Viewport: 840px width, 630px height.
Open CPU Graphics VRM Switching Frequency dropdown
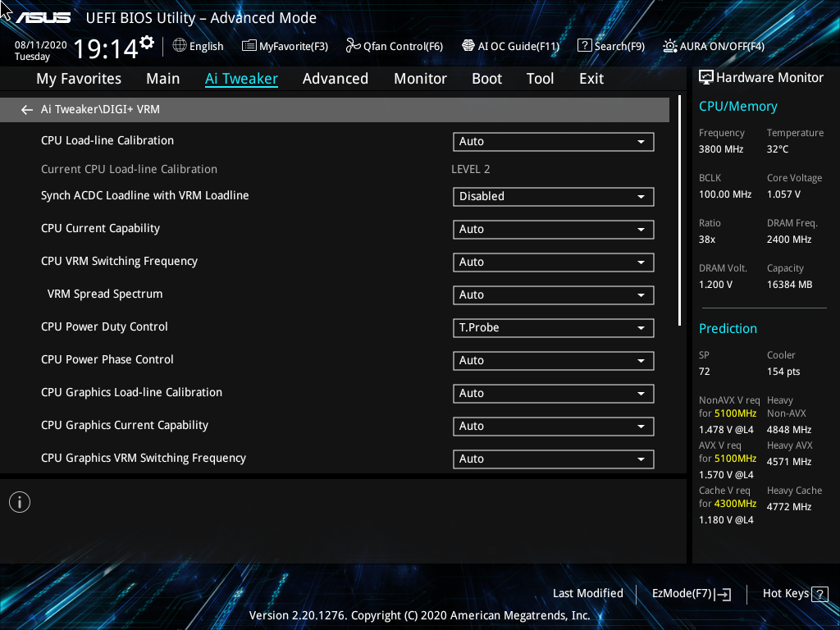(554, 459)
